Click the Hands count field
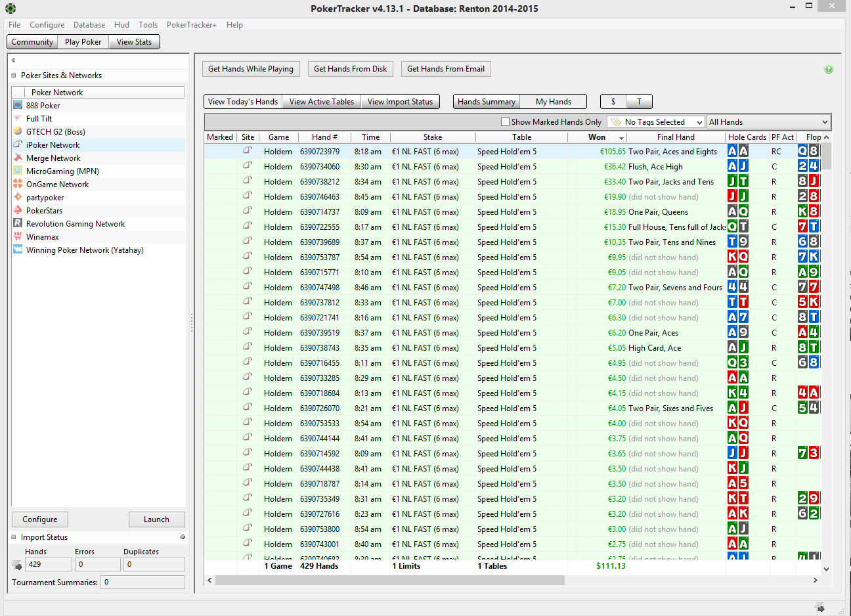 pyautogui.click(x=49, y=565)
